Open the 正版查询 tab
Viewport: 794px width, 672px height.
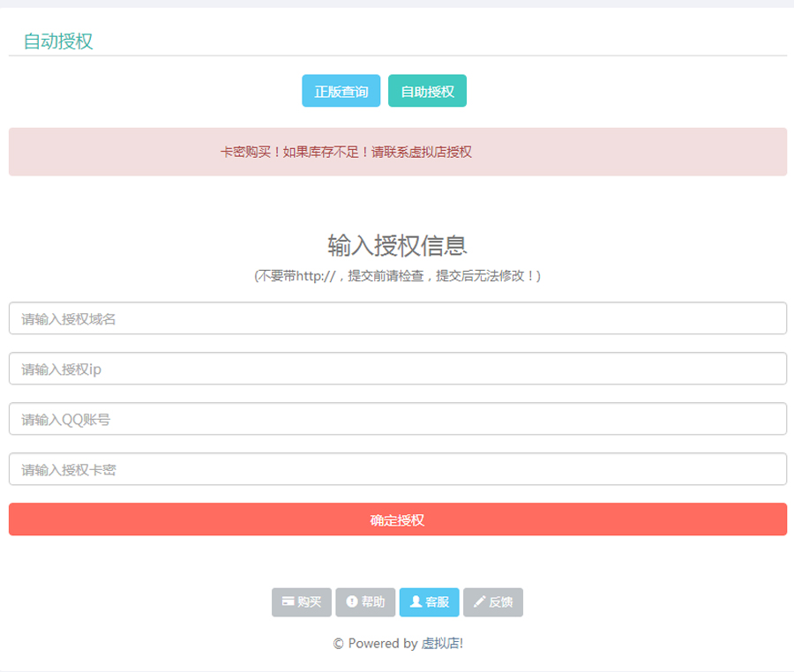pyautogui.click(x=341, y=91)
